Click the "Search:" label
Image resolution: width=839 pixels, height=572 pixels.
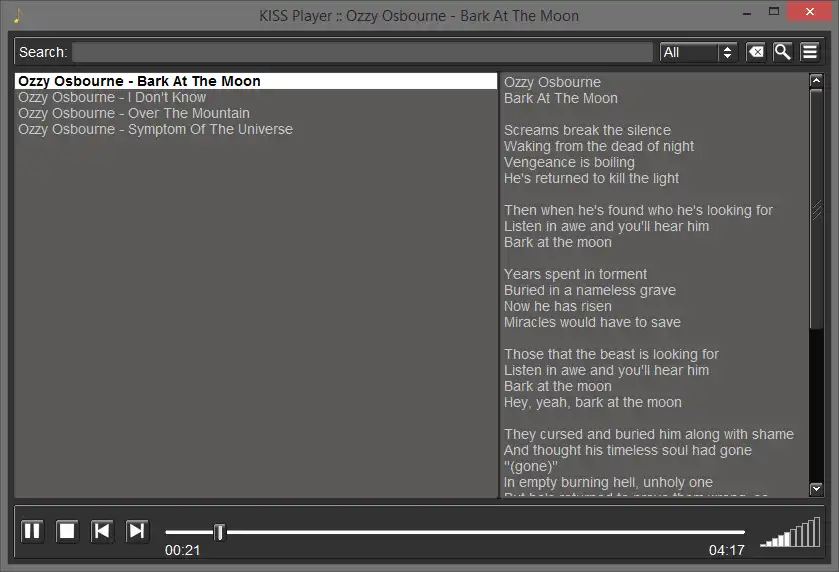[43, 52]
